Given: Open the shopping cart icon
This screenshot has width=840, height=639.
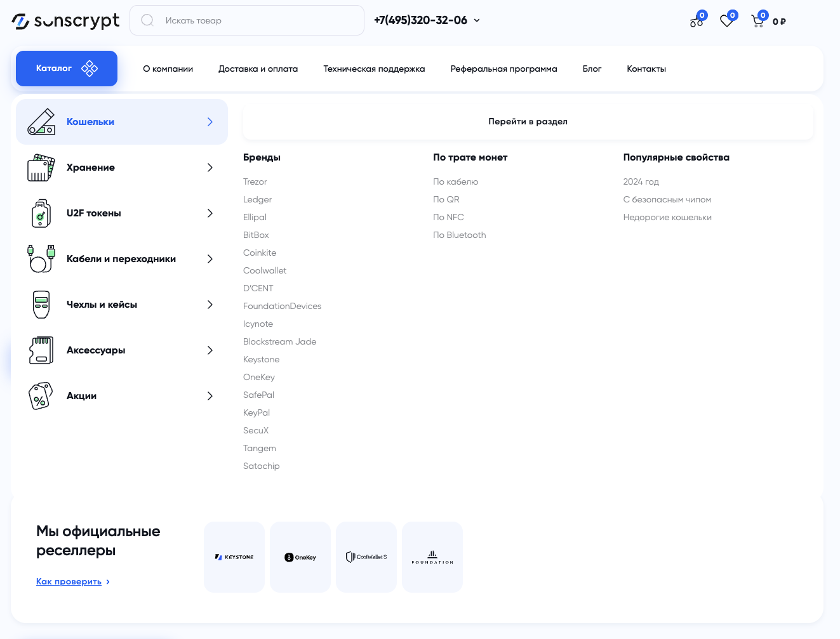Looking at the screenshot, I should pos(757,22).
